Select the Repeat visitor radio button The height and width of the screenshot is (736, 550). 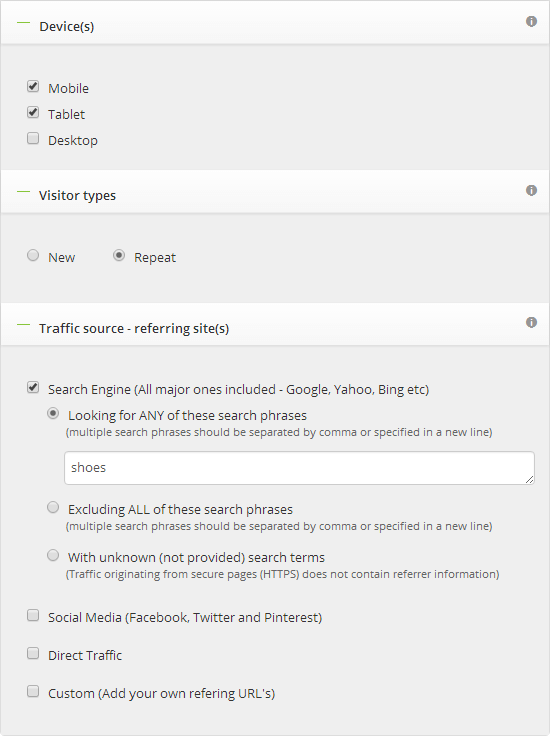click(119, 255)
